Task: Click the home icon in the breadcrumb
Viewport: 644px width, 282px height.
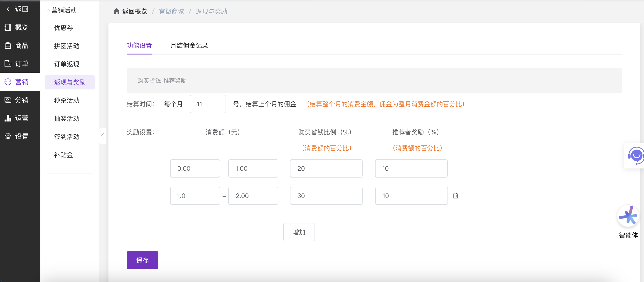Action: tap(116, 11)
